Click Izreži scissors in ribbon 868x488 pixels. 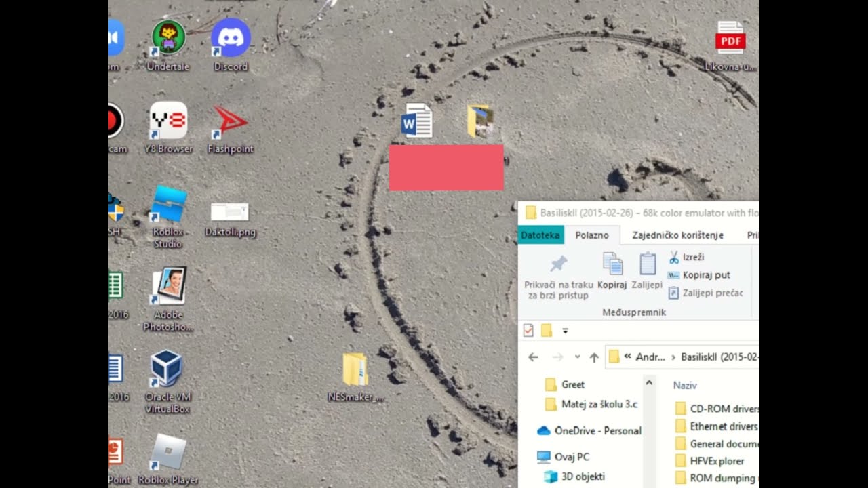(686, 257)
